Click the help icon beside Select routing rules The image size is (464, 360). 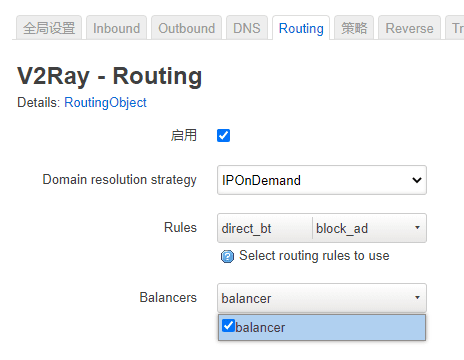227,256
